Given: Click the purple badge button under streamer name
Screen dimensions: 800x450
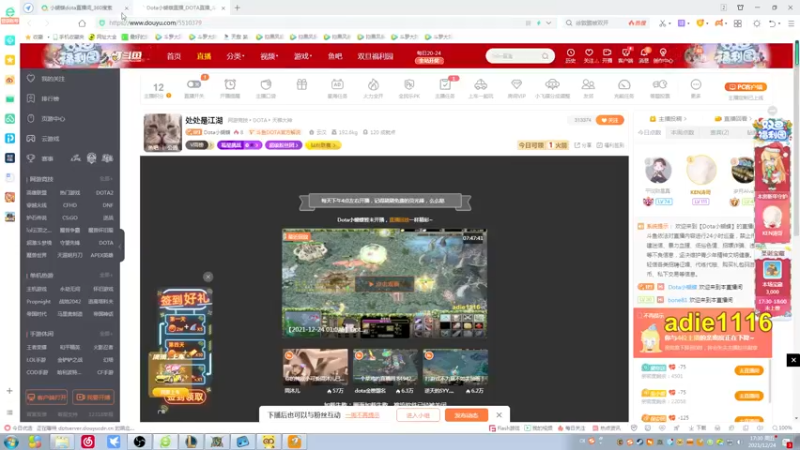Looking at the screenshot, I should [239, 145].
